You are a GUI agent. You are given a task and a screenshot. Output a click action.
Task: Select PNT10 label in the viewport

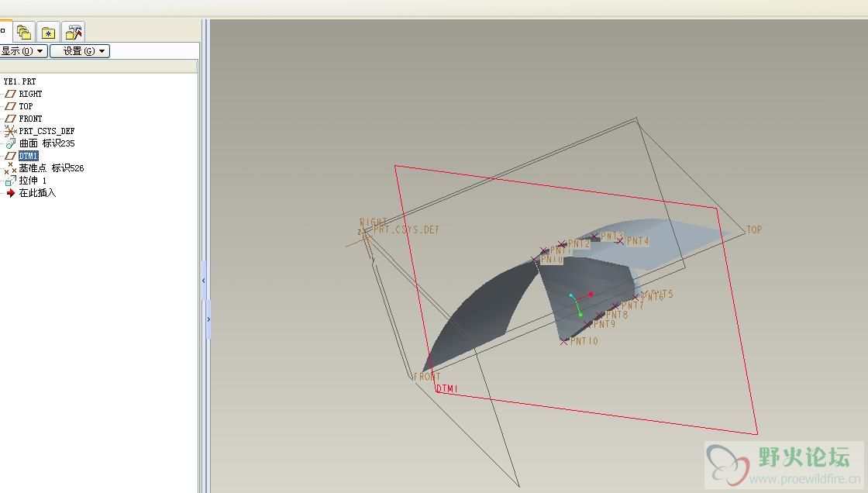click(584, 341)
